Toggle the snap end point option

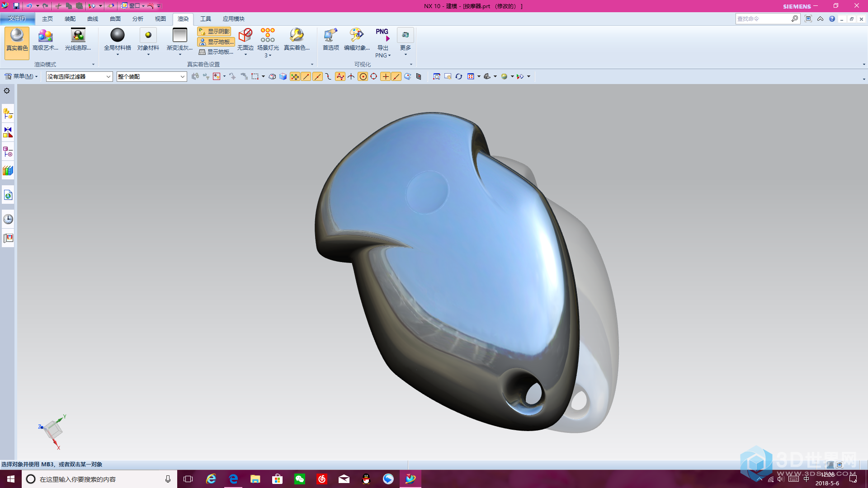pyautogui.click(x=306, y=76)
